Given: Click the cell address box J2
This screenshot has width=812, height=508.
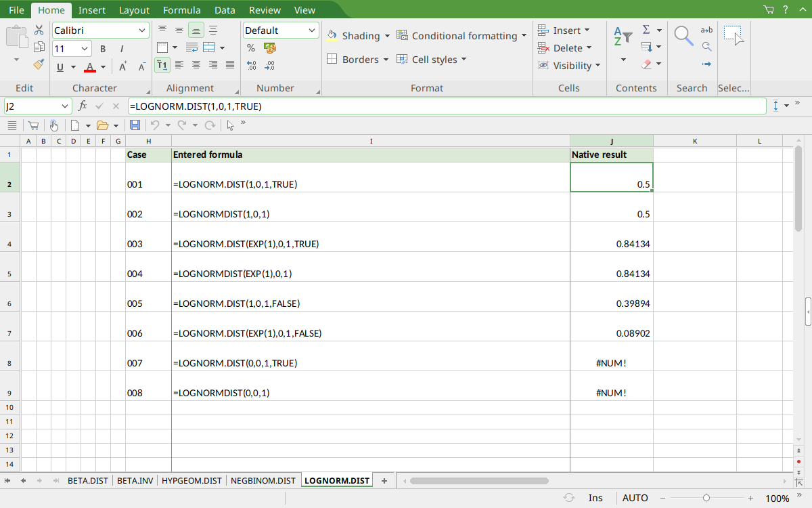Looking at the screenshot, I should (x=37, y=106).
